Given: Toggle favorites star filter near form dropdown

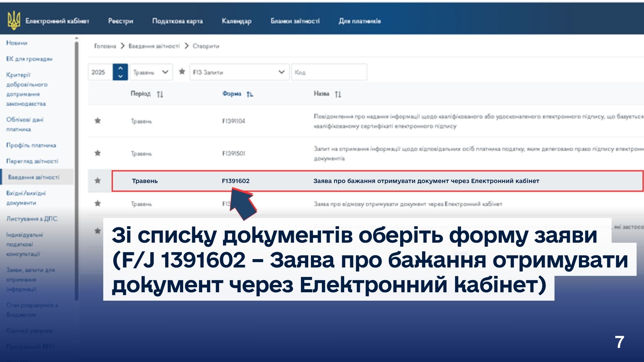Looking at the screenshot, I should [182, 71].
